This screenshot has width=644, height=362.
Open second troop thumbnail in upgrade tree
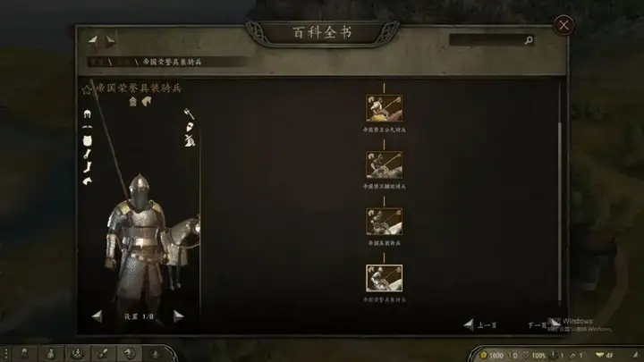coord(384,165)
